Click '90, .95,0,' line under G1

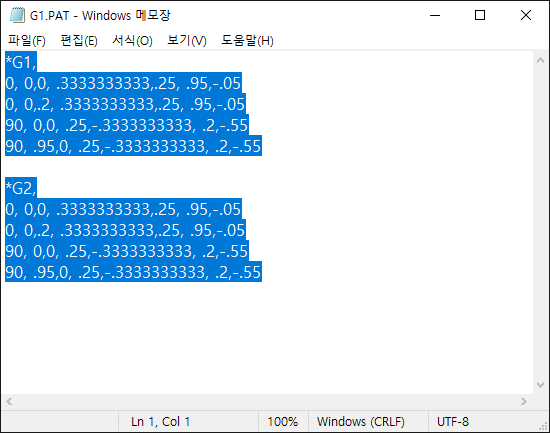click(x=133, y=146)
